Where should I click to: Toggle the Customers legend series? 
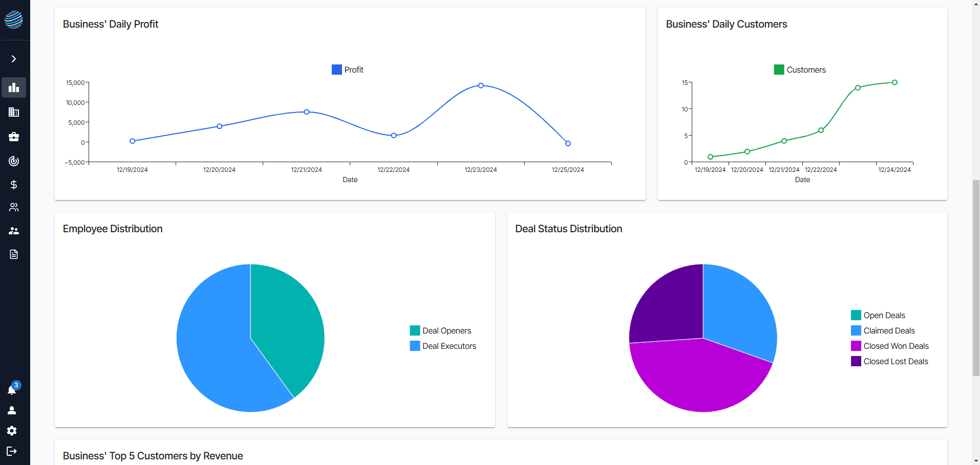800,70
